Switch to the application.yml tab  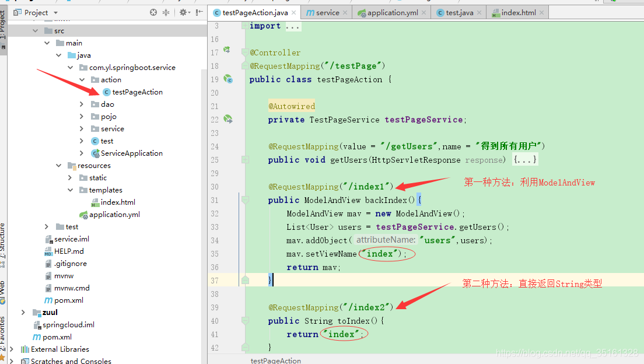(x=392, y=13)
